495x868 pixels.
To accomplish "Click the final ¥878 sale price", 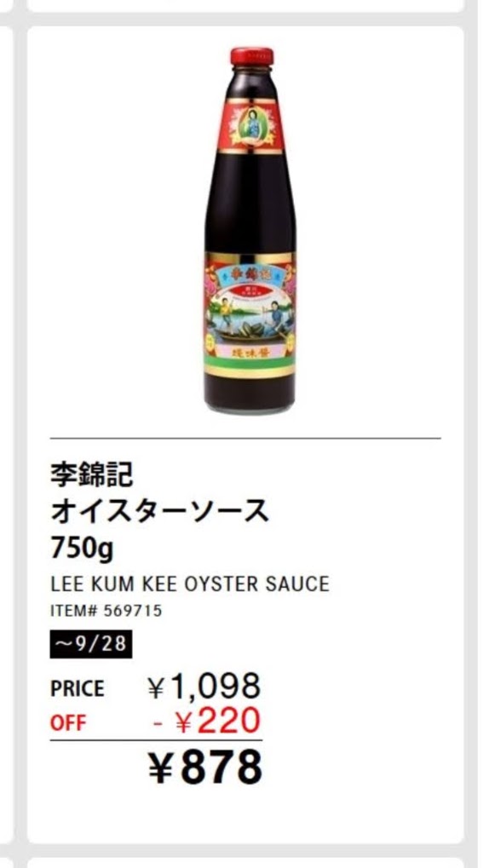I will pyautogui.click(x=205, y=767).
